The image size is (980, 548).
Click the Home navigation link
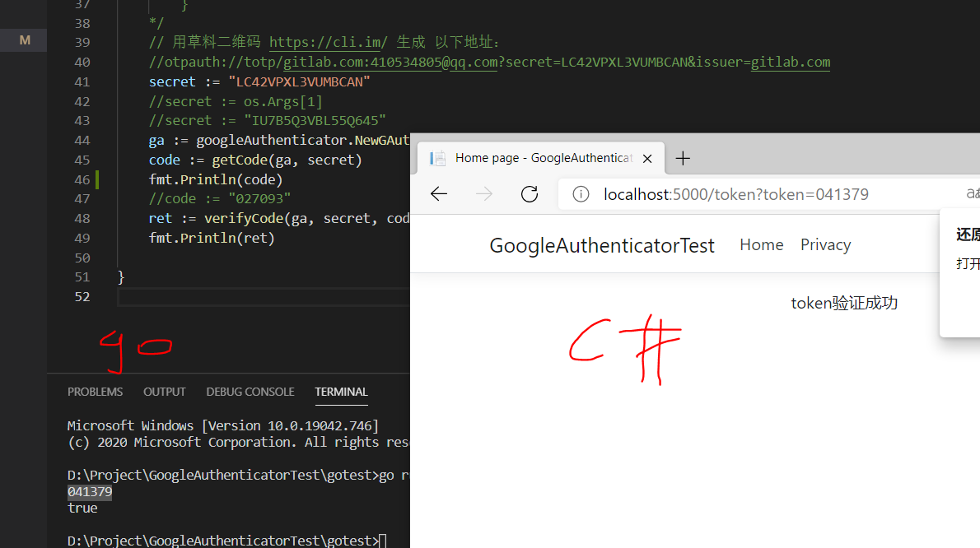(761, 244)
